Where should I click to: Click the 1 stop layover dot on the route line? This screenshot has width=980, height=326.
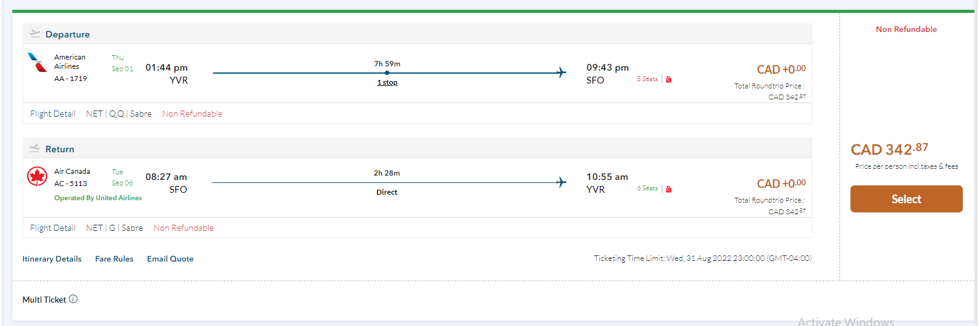click(387, 72)
